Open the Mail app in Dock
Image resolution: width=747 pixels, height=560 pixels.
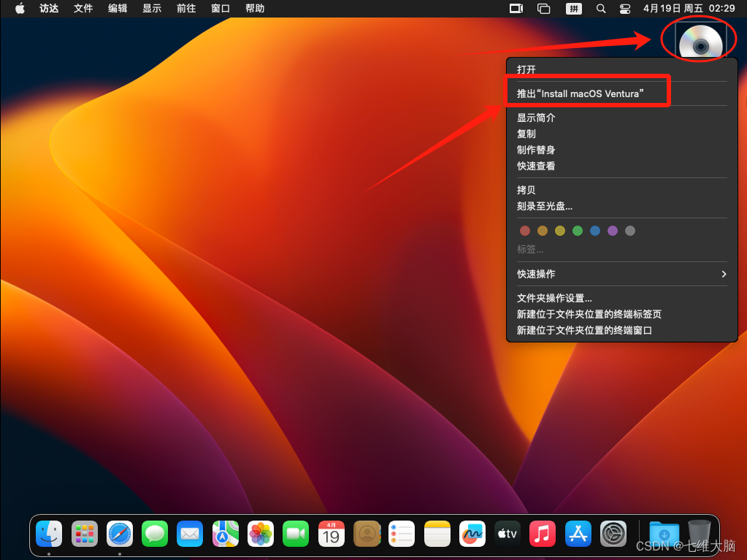pos(190,534)
